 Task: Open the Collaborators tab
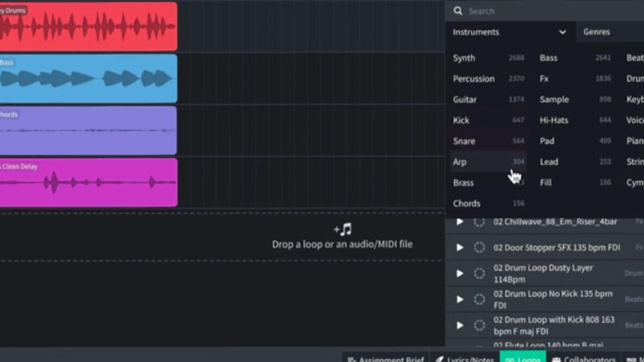pyautogui.click(x=584, y=359)
